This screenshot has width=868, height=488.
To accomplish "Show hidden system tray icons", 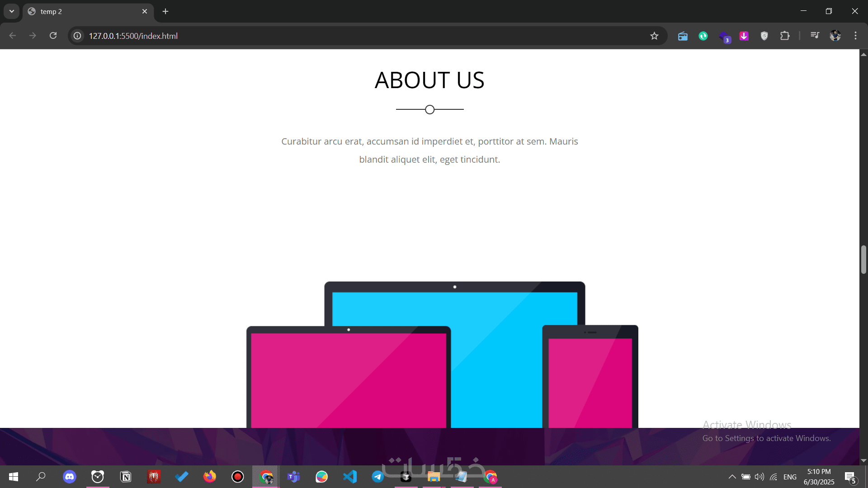I will click(x=732, y=477).
